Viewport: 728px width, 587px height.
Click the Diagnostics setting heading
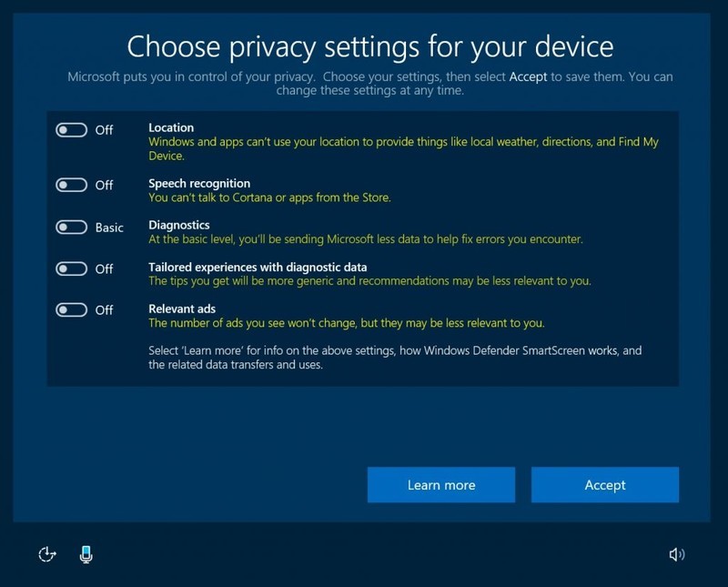(178, 224)
